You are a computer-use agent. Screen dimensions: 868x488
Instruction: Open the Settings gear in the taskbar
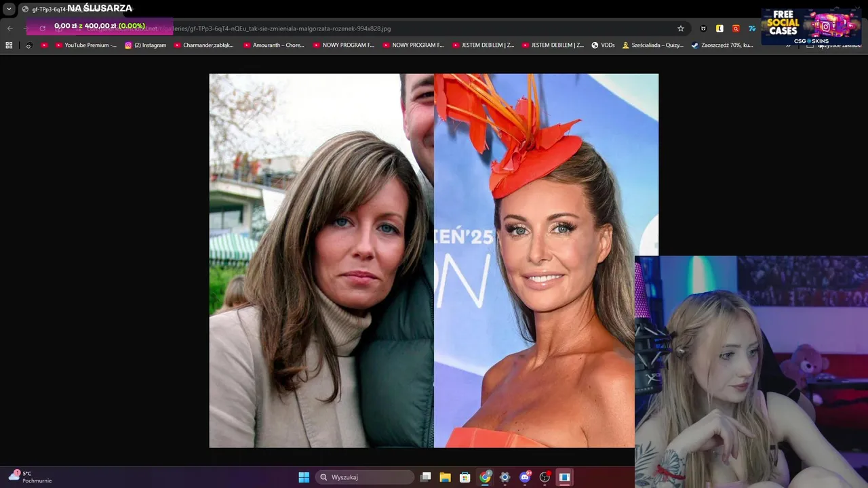click(x=505, y=477)
